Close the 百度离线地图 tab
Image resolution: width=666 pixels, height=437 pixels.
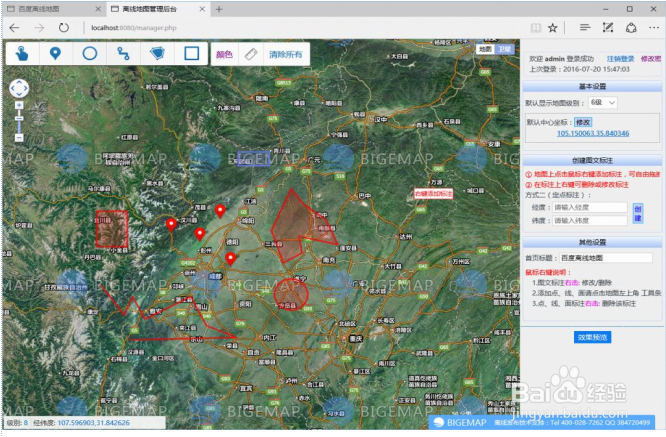pyautogui.click(x=98, y=8)
